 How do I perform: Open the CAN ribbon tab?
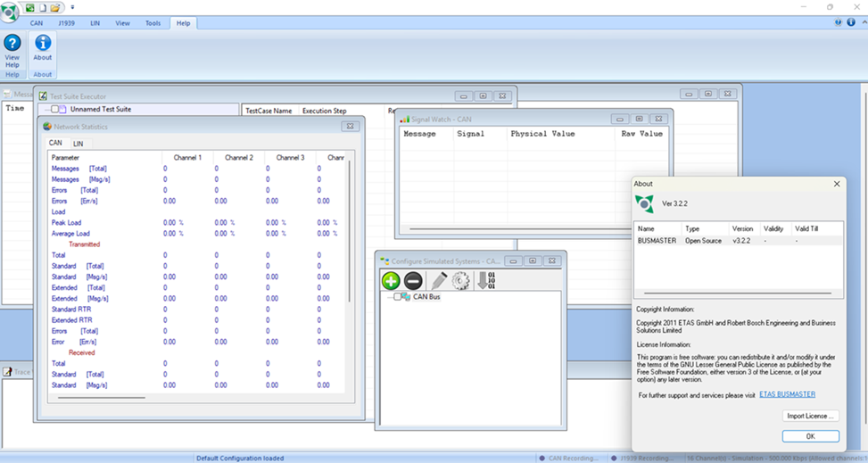[x=37, y=23]
